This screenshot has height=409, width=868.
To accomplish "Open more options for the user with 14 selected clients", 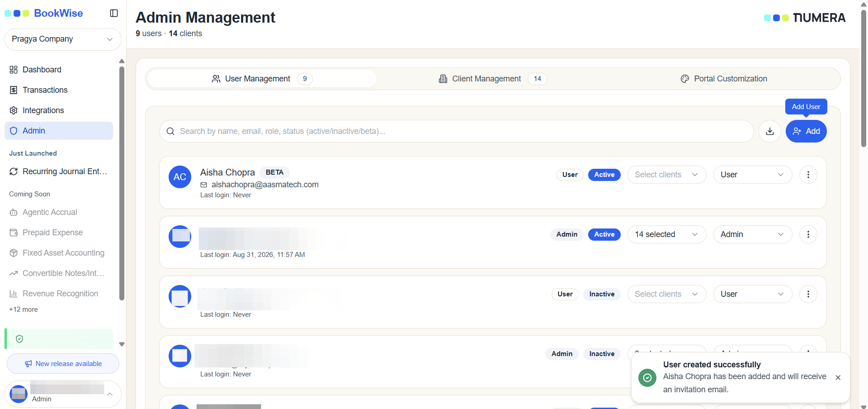I will point(808,234).
